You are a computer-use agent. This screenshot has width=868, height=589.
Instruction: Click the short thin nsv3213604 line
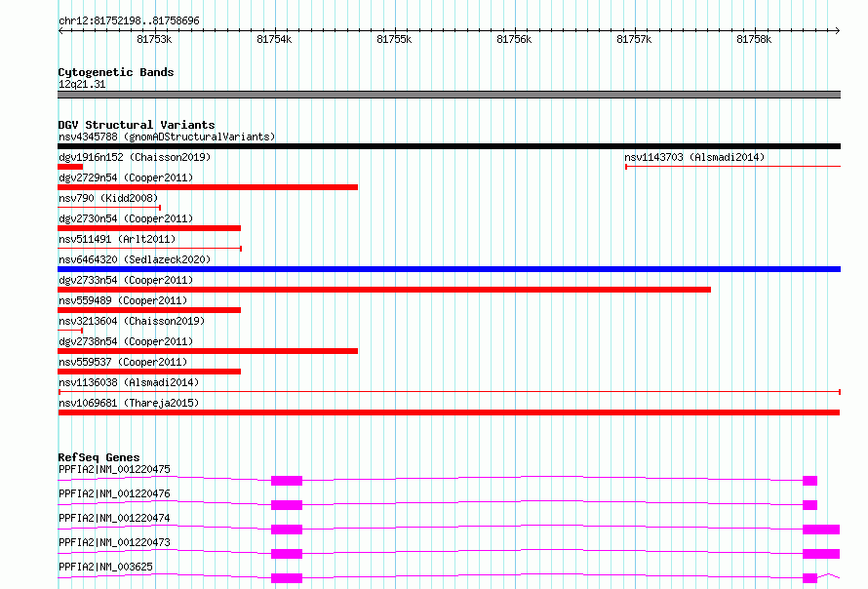(70, 331)
